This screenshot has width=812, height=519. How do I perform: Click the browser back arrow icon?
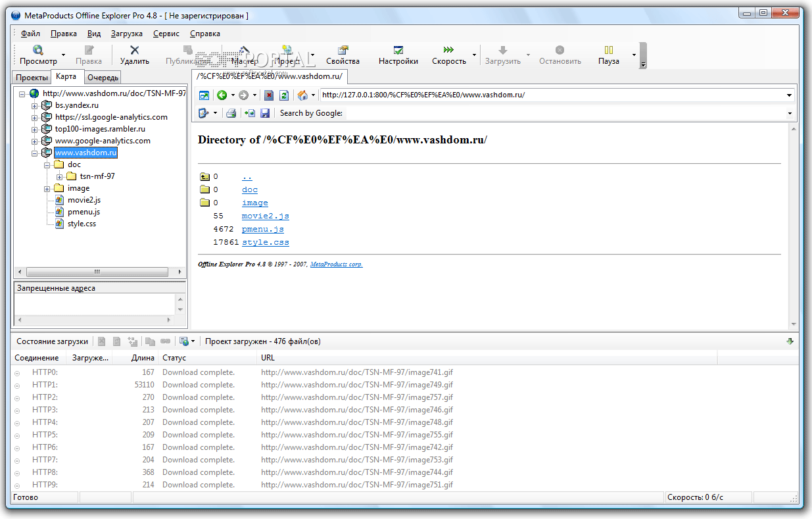point(222,95)
